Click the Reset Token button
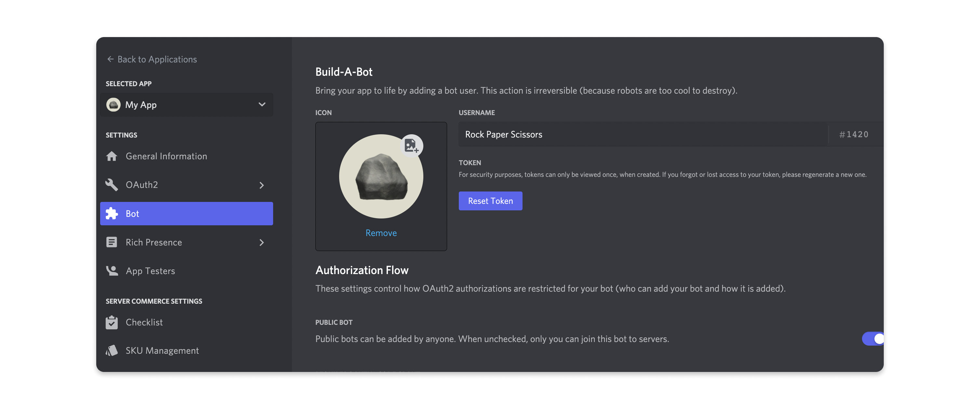Image resolution: width=980 pixels, height=409 pixels. 490,201
